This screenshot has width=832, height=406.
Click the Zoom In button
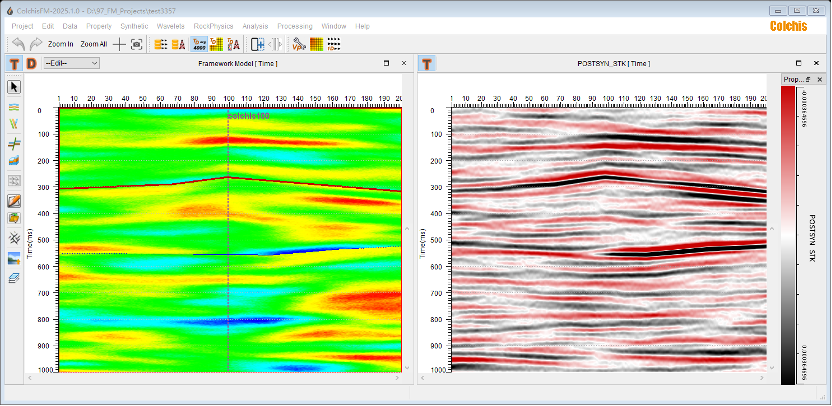click(60, 45)
